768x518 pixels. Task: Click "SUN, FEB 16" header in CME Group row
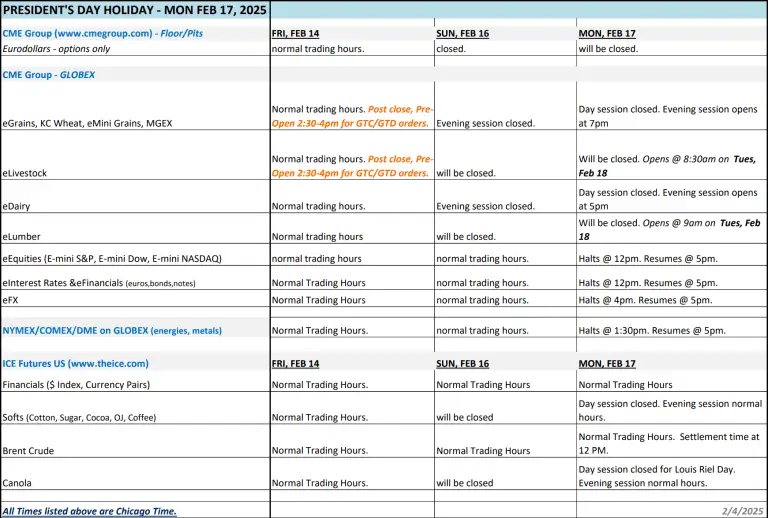[x=462, y=33]
